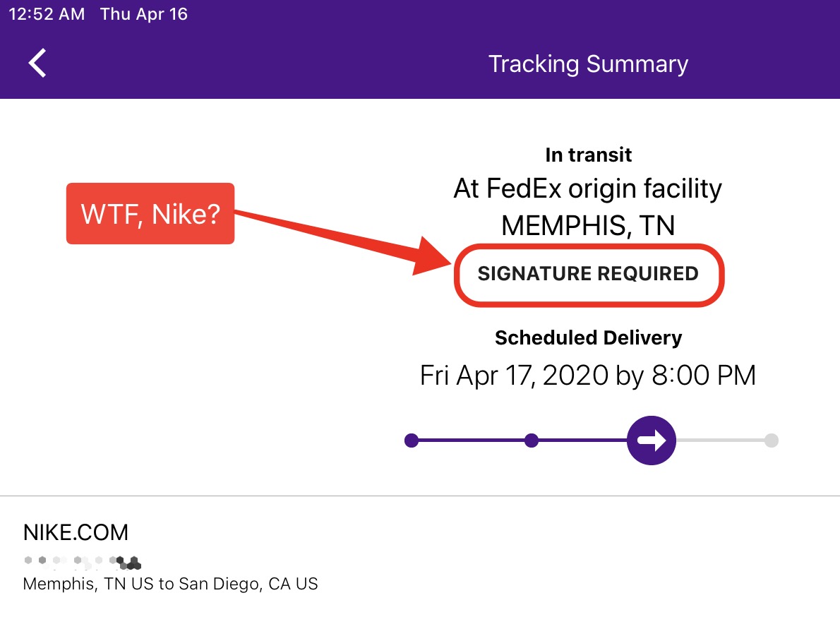Tap Memphis to San Diego route text
The image size is (840, 617).
click(170, 584)
